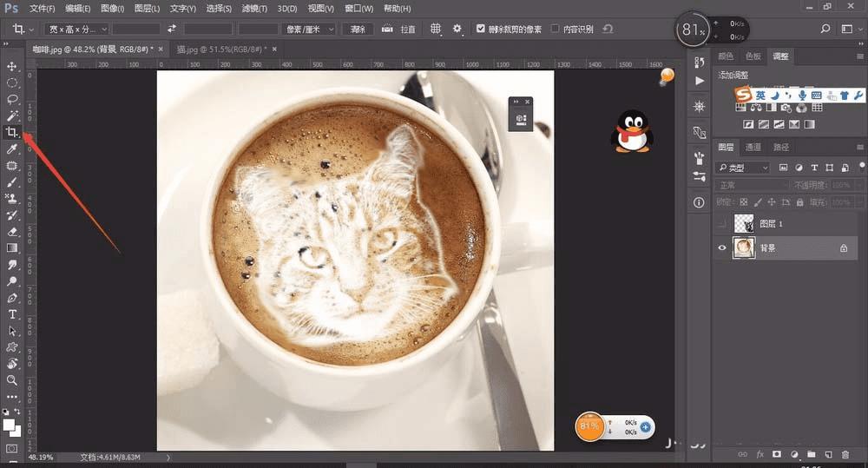Uncheck the 删除裁剪的像素 checkbox
Image resolution: width=868 pixels, height=468 pixels.
pyautogui.click(x=481, y=30)
